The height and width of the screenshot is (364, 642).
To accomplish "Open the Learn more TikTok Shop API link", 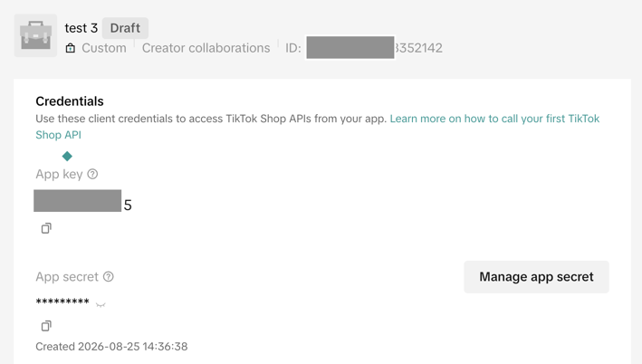I will tap(317, 127).
